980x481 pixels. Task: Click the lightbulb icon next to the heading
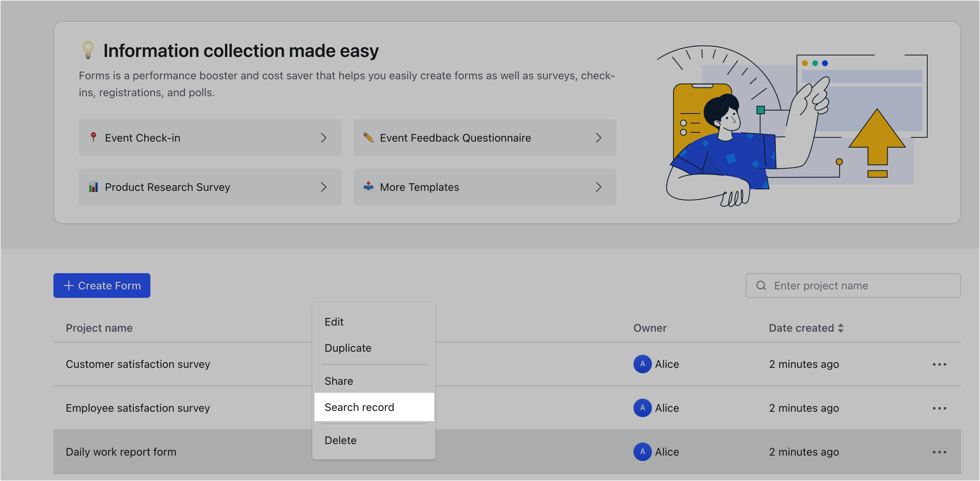(x=88, y=50)
